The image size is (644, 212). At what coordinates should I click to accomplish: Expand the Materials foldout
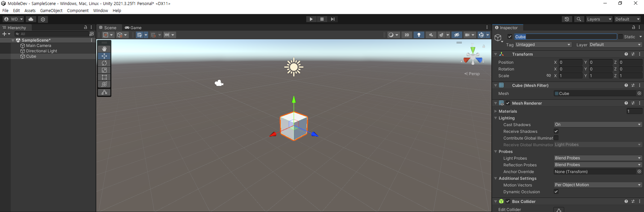pyautogui.click(x=496, y=111)
